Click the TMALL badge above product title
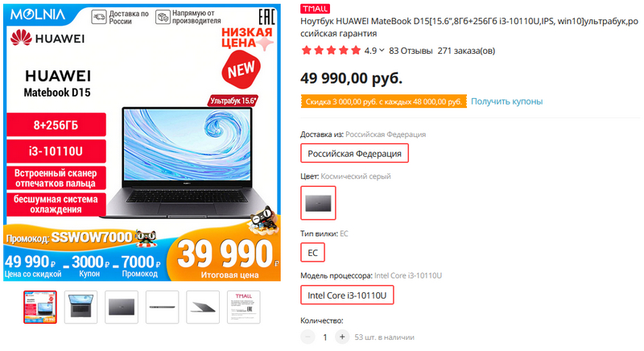The height and width of the screenshot is (351, 644). pos(315,9)
